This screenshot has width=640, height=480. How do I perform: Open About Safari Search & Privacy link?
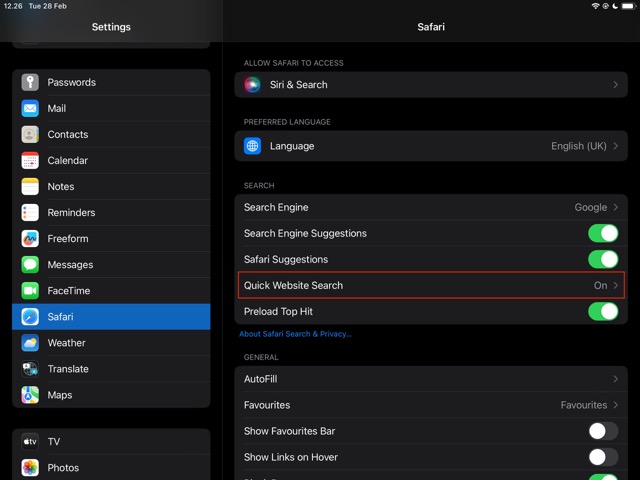(x=295, y=334)
